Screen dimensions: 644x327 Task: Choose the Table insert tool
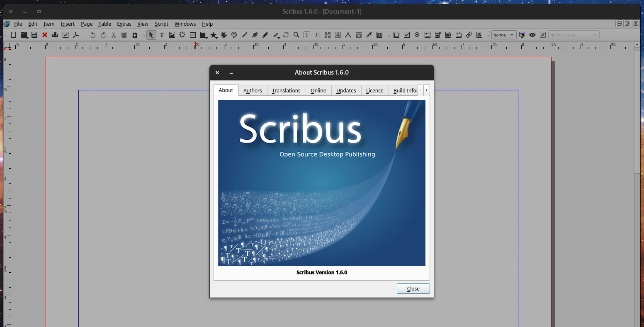coord(193,35)
